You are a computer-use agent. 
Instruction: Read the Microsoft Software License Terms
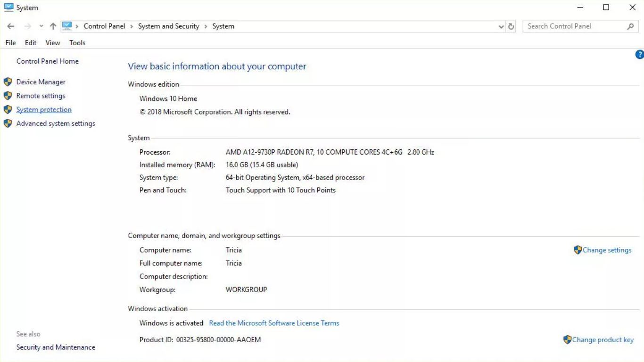(x=274, y=323)
